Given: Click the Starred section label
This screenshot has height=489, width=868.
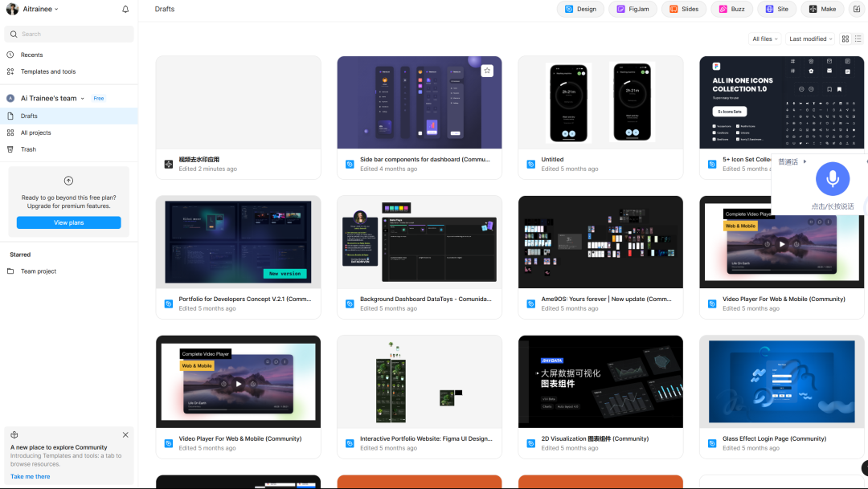Looking at the screenshot, I should tap(20, 255).
